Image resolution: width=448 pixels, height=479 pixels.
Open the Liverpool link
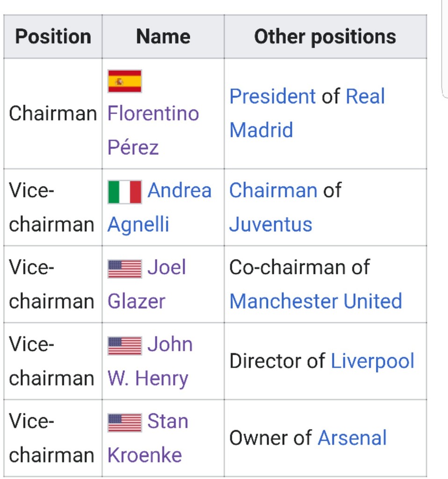(372, 361)
